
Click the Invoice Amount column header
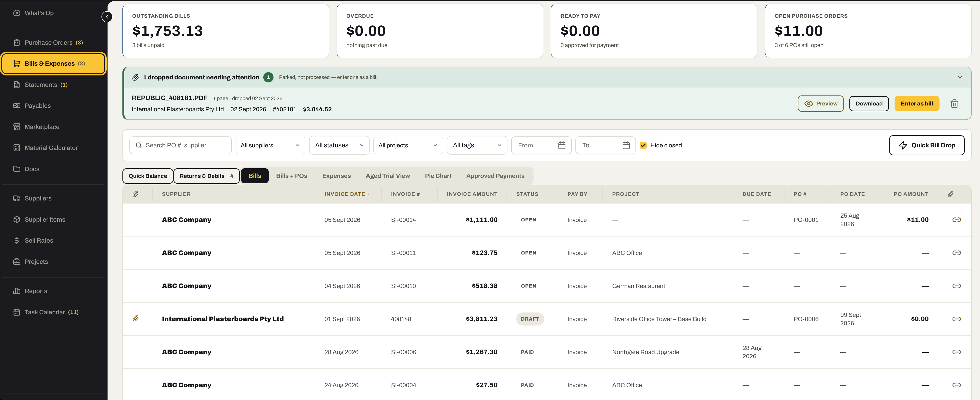tap(472, 194)
